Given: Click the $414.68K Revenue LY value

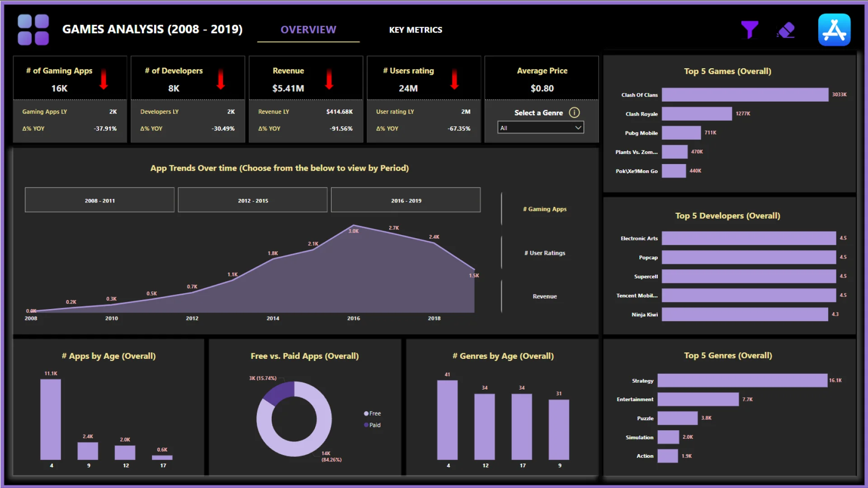Looking at the screenshot, I should coord(340,112).
